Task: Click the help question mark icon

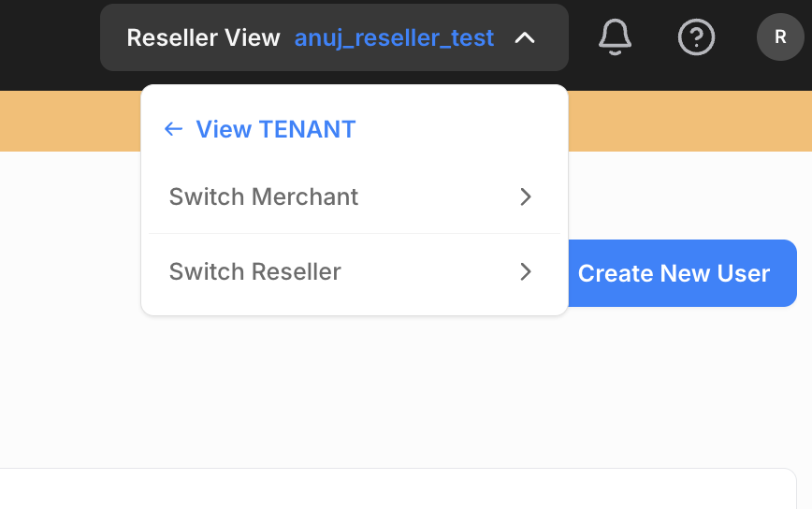Action: [696, 37]
